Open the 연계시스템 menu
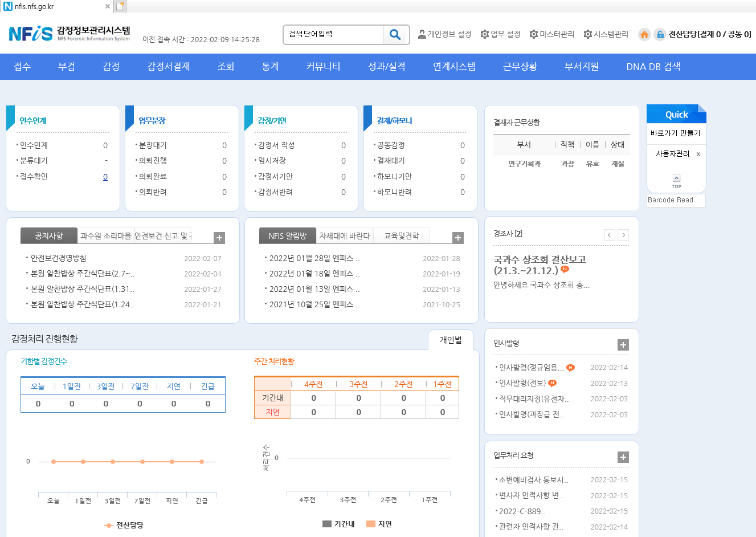 pyautogui.click(x=455, y=67)
